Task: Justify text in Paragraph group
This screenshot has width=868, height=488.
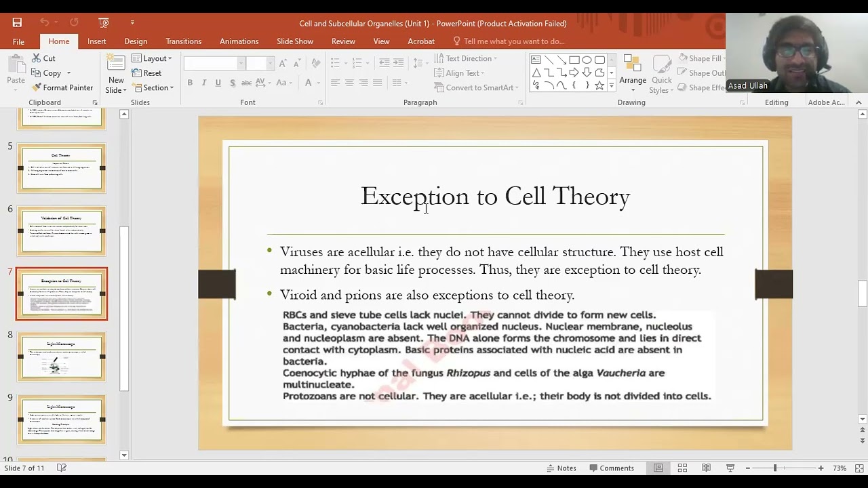Action: 378,83
